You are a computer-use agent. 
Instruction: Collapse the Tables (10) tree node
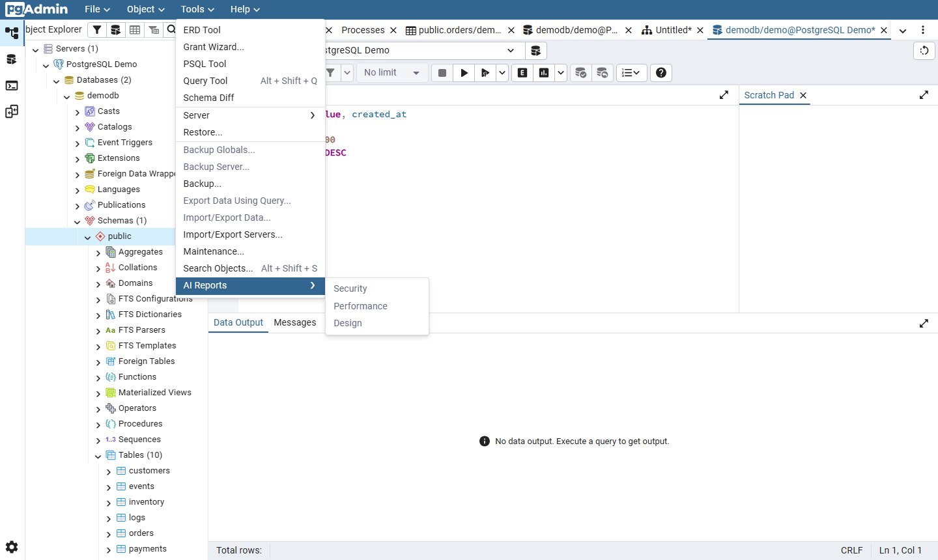click(x=98, y=456)
